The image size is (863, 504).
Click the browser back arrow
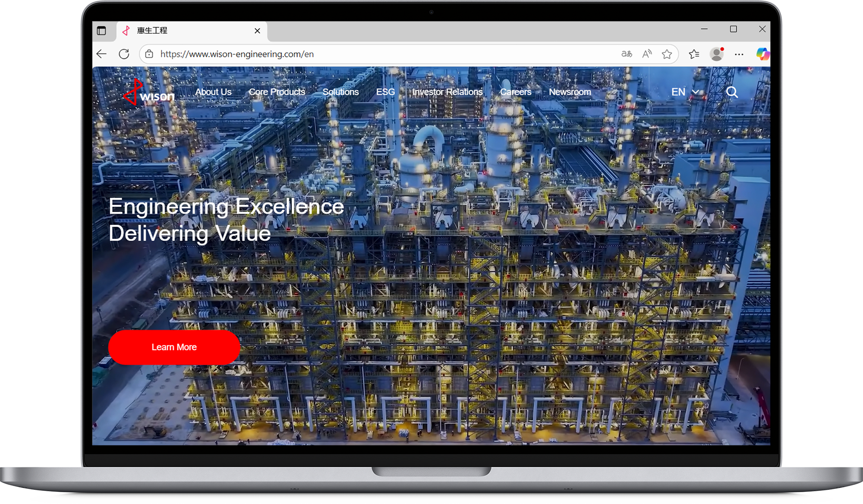[x=102, y=54]
